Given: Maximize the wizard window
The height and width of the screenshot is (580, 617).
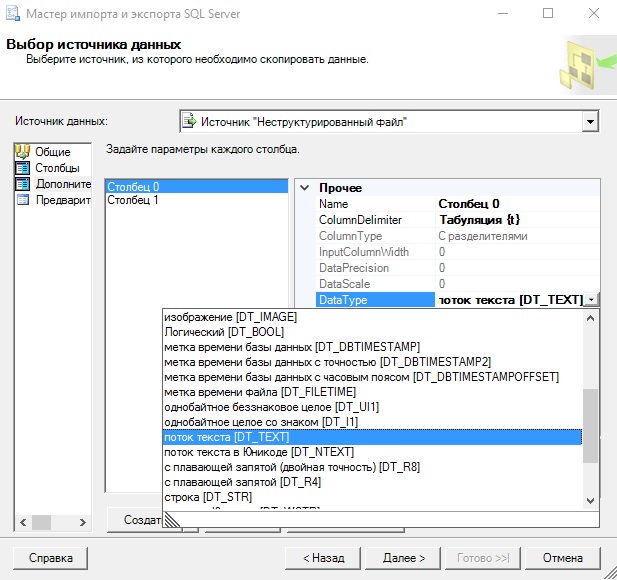Looking at the screenshot, I should coord(548,13).
